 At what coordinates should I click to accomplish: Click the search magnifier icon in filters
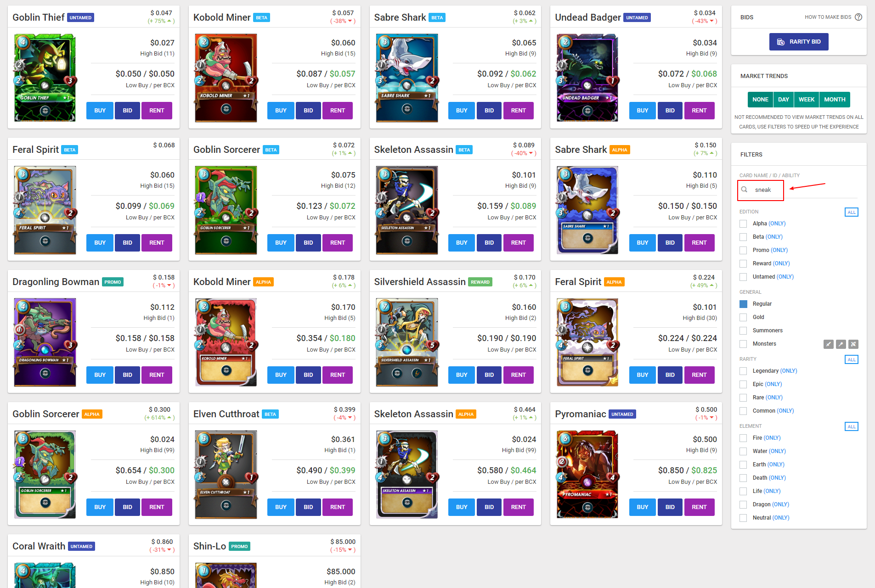click(x=745, y=190)
